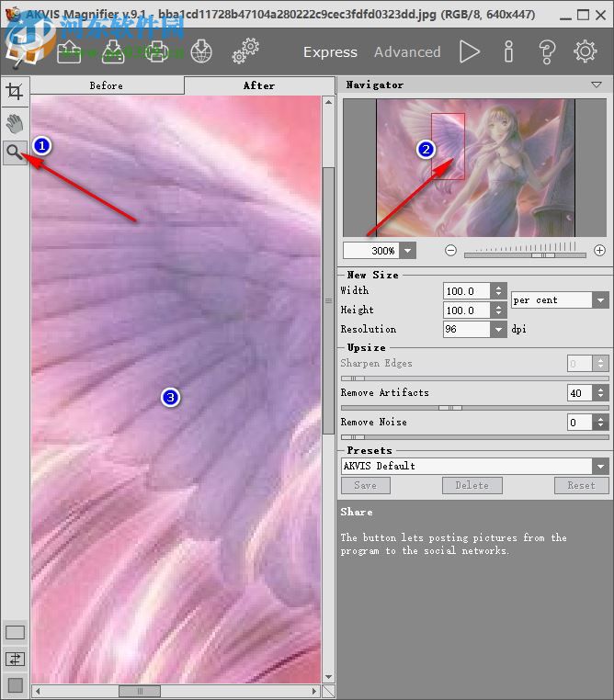Click the Navigator preview thumbnail
614x700 pixels.
point(475,168)
